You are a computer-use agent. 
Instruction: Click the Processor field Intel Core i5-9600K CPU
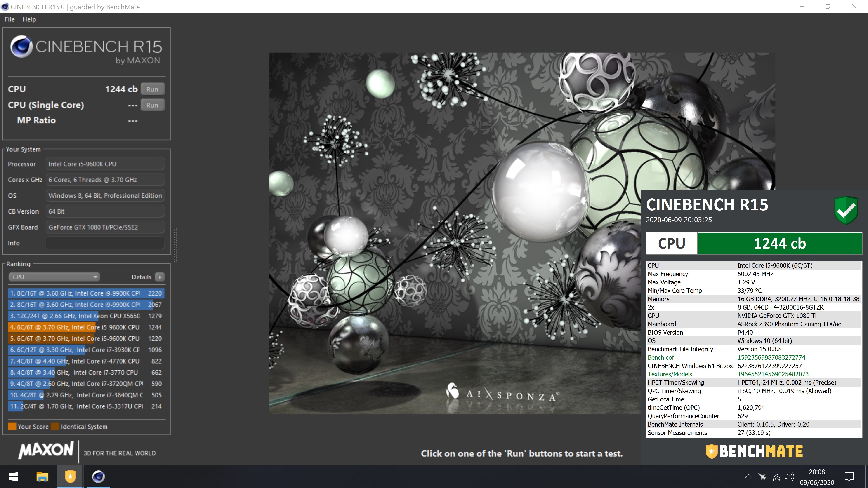105,164
